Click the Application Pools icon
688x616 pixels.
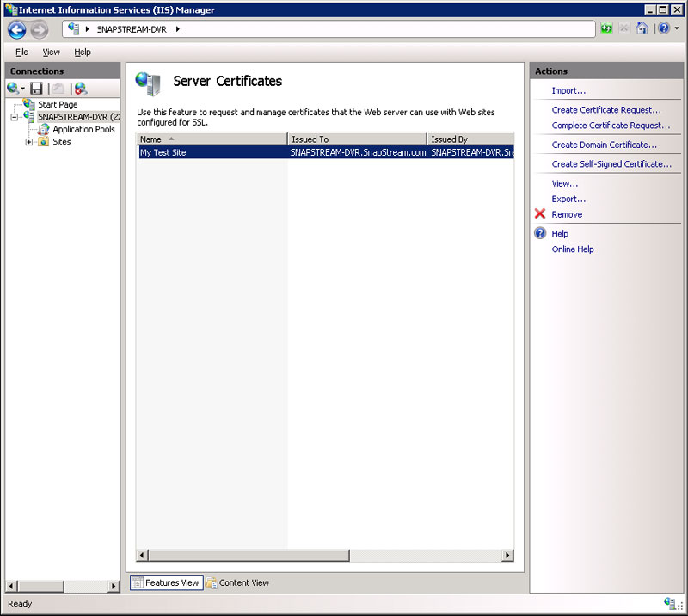pyautogui.click(x=44, y=129)
